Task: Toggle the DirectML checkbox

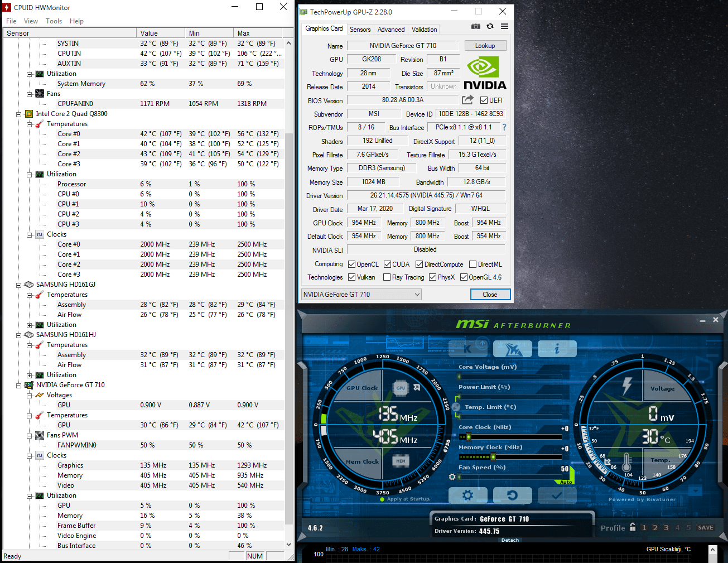Action: point(473,264)
